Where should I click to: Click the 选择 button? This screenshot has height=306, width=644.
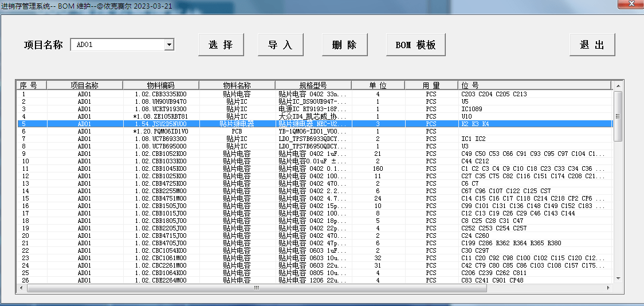(x=221, y=45)
